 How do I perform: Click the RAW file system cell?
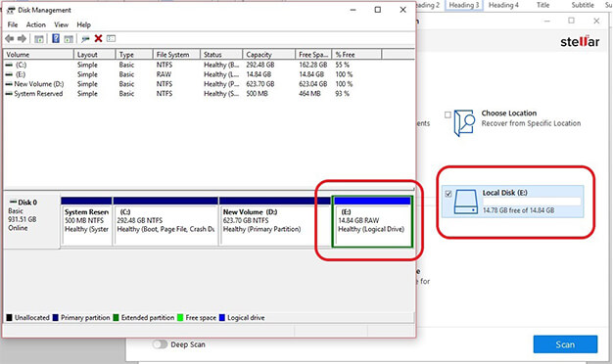[164, 74]
